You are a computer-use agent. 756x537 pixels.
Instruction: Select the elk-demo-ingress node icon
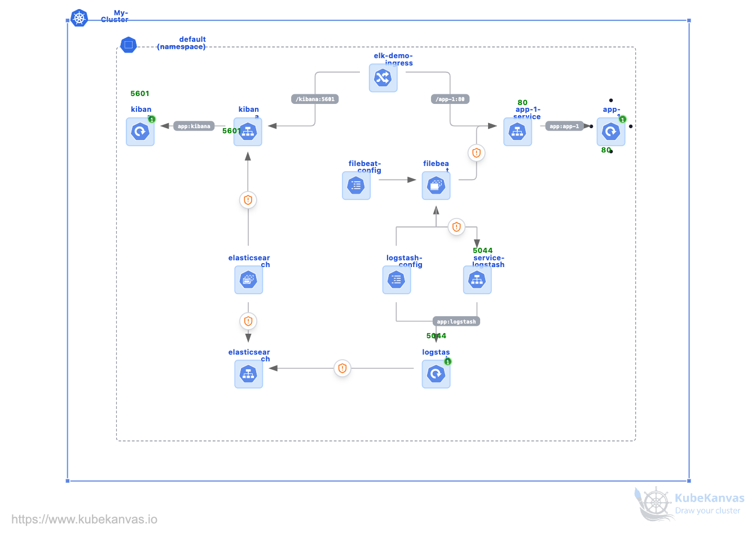click(383, 78)
